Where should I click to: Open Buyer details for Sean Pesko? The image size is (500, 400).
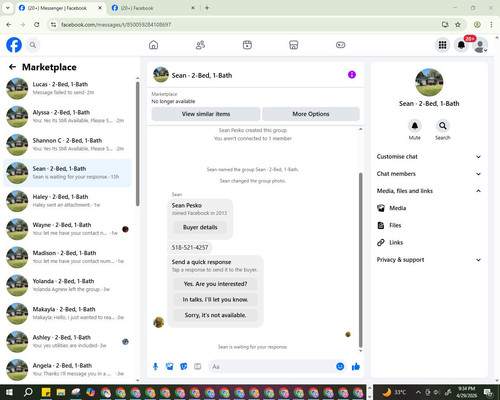(x=200, y=227)
